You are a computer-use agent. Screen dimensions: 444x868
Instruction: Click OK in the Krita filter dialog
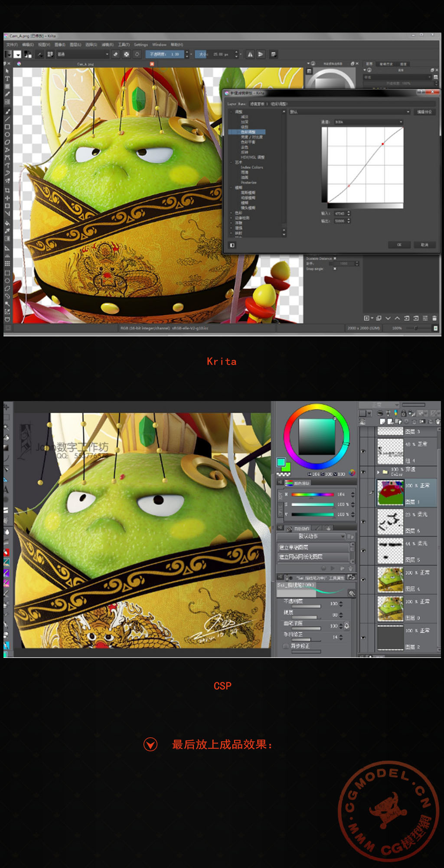[x=399, y=245]
